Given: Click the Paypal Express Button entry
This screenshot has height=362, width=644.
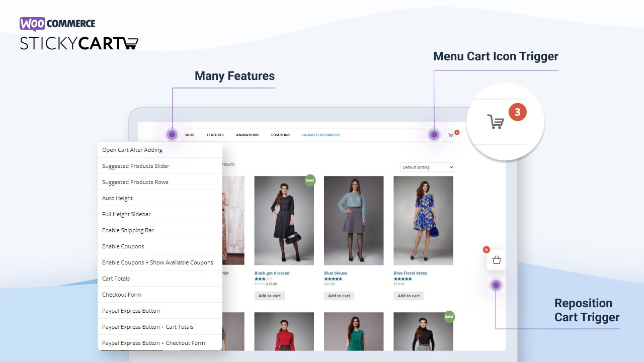Looking at the screenshot, I should (x=159, y=311).
